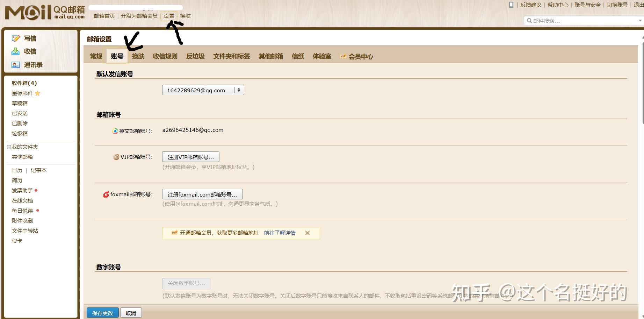Switch to the 反垃圾 settings tab
Image resolution: width=644 pixels, height=319 pixels.
tap(195, 56)
